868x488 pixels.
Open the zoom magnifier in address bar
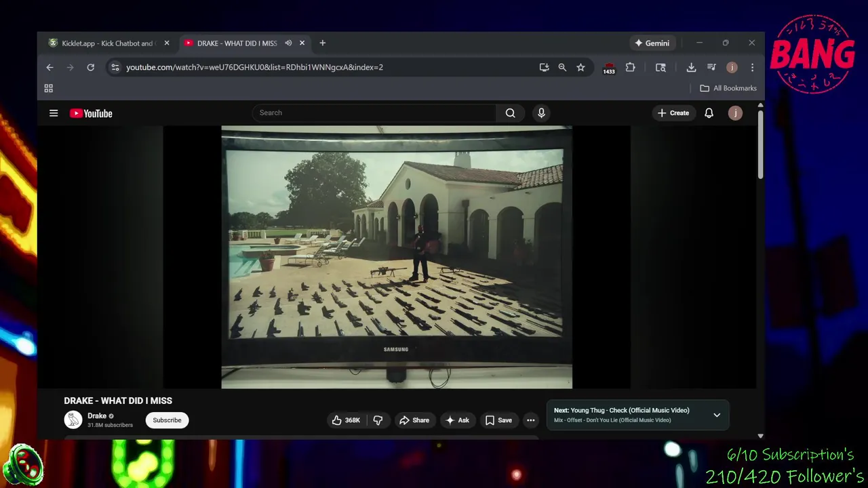562,67
